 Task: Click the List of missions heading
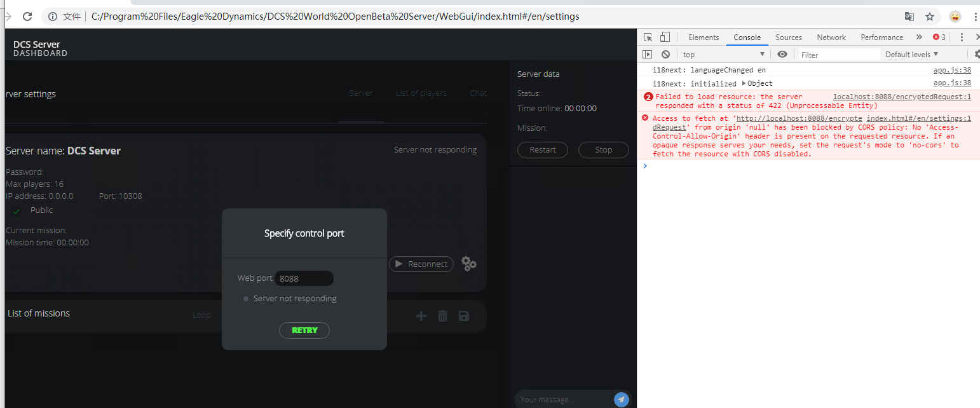(39, 313)
